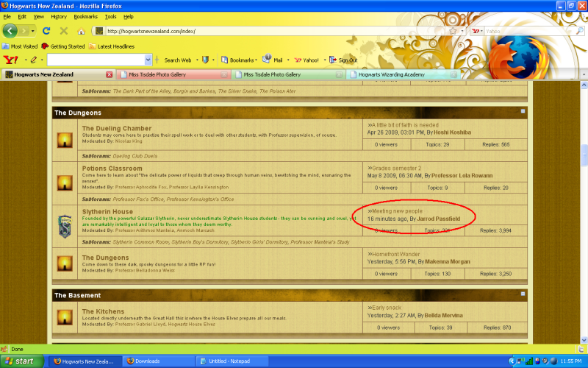Image resolution: width=588 pixels, height=368 pixels.
Task: Collapse The Basement category
Action: click(x=523, y=294)
